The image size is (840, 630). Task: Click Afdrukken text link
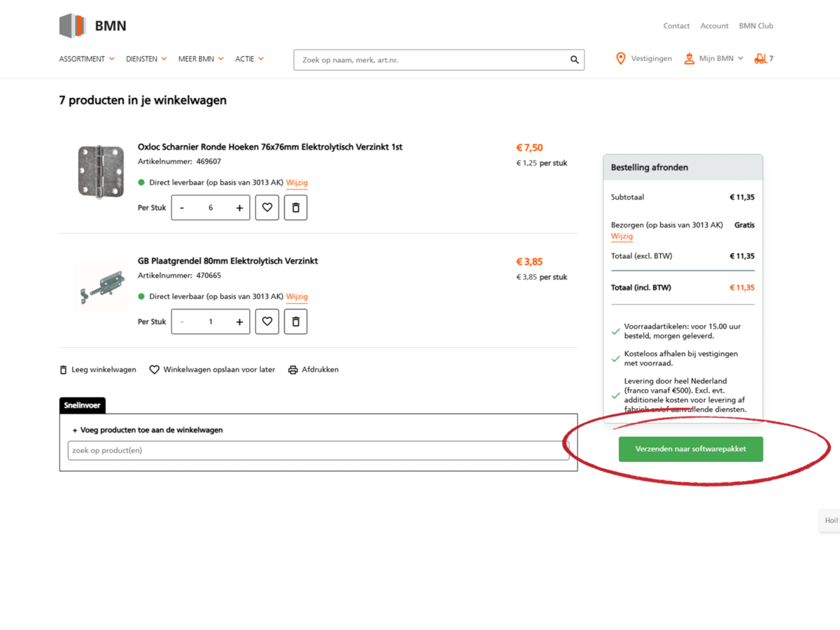click(x=320, y=370)
